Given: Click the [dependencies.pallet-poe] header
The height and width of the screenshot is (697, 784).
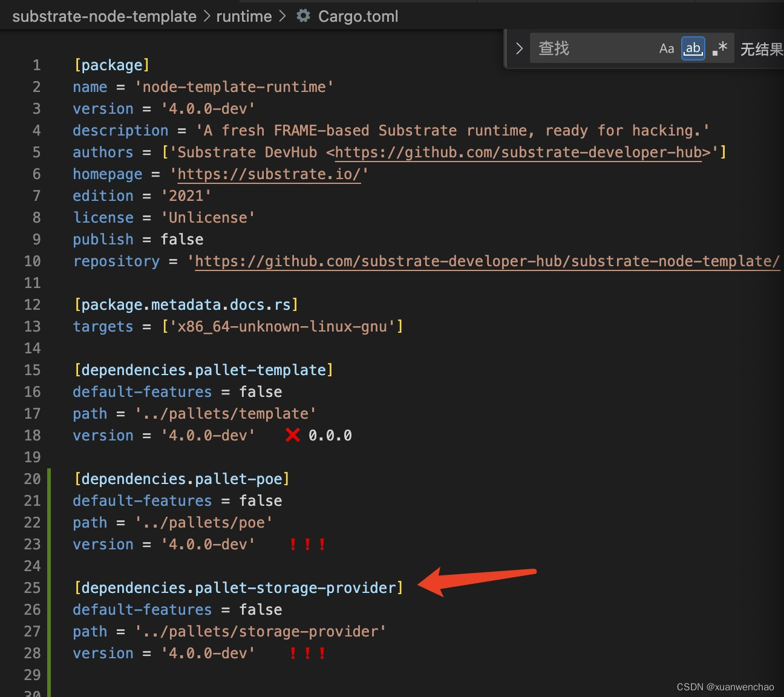Looking at the screenshot, I should (181, 479).
